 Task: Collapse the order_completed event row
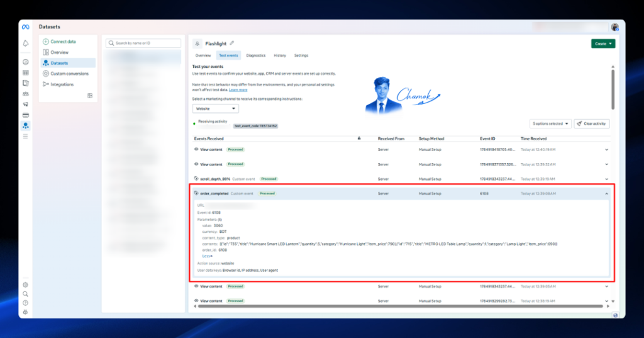(x=607, y=194)
